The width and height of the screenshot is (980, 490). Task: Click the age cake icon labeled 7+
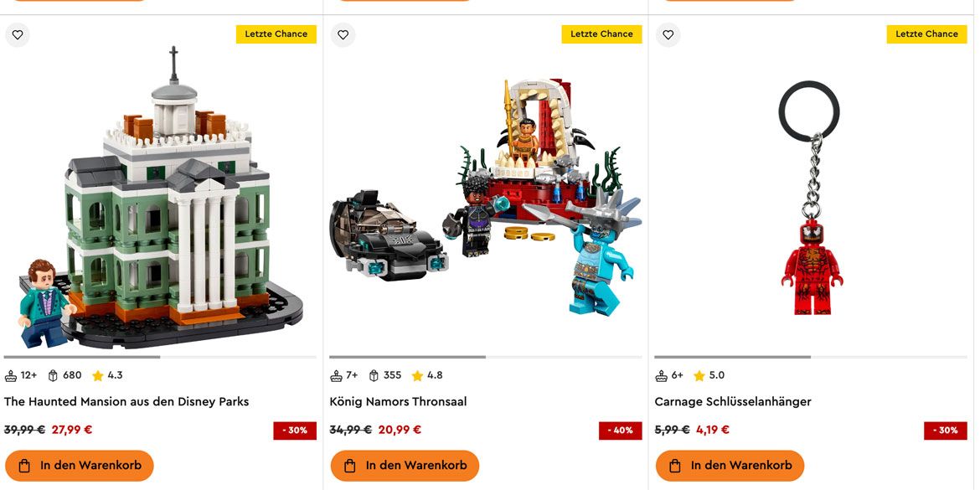click(x=336, y=375)
